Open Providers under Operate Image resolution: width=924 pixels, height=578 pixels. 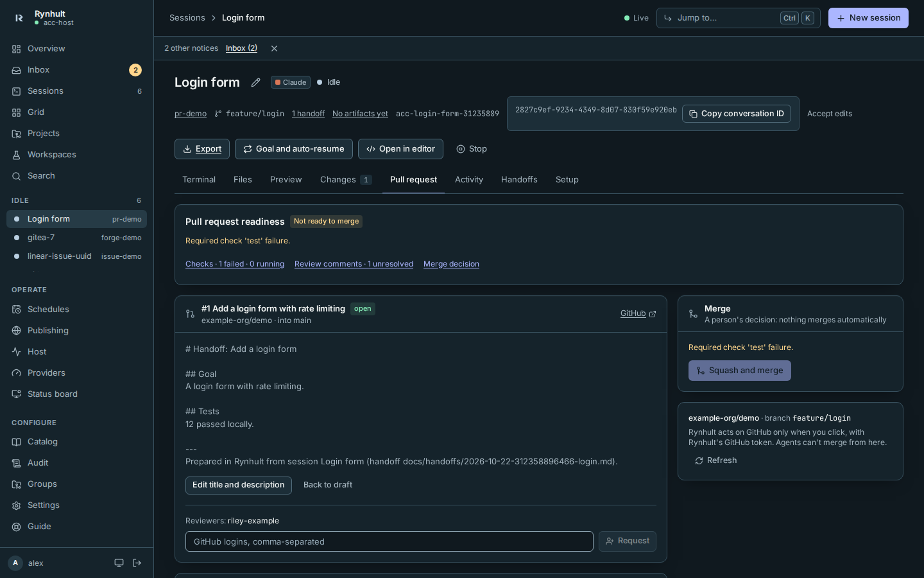coord(77,373)
